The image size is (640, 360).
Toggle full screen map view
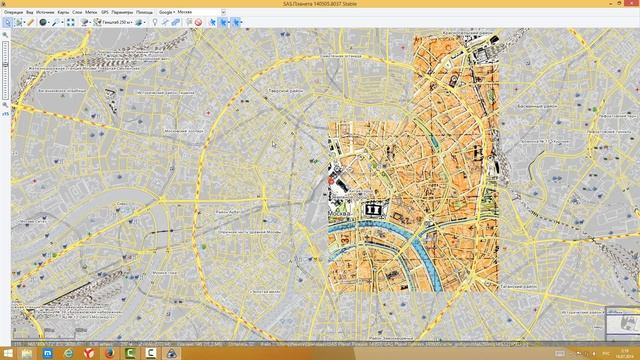[x=71, y=22]
